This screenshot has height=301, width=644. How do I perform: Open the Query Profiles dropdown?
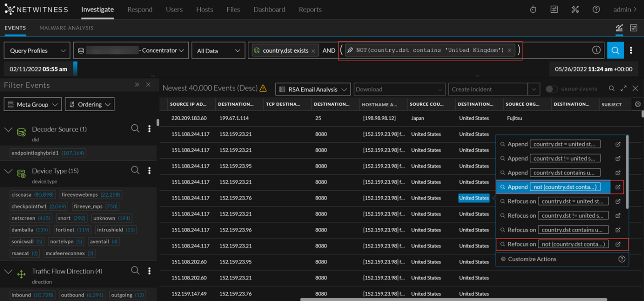coord(37,51)
